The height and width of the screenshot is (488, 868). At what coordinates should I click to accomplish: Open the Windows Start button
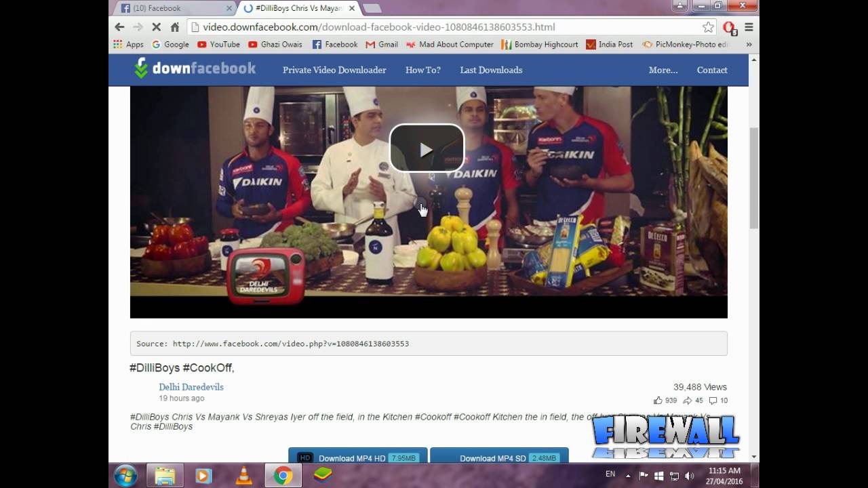126,476
